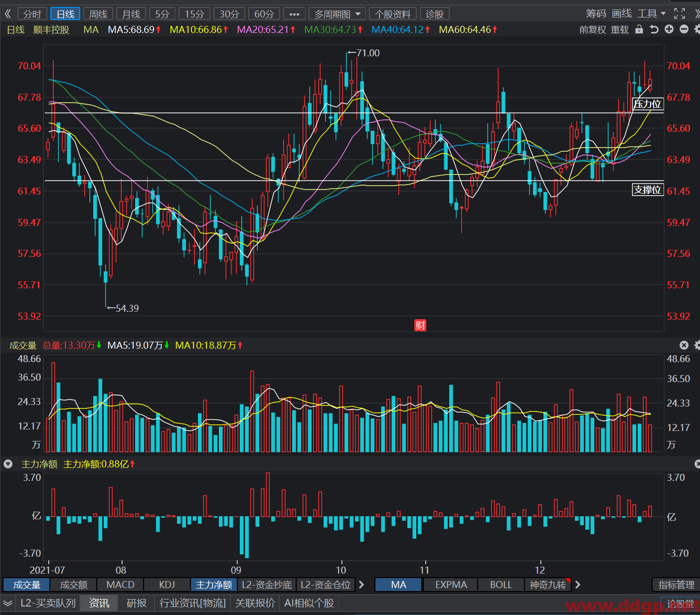The height and width of the screenshot is (615, 700).
Task: Zoom in the chart with plus icon
Action: pyautogui.click(x=669, y=29)
